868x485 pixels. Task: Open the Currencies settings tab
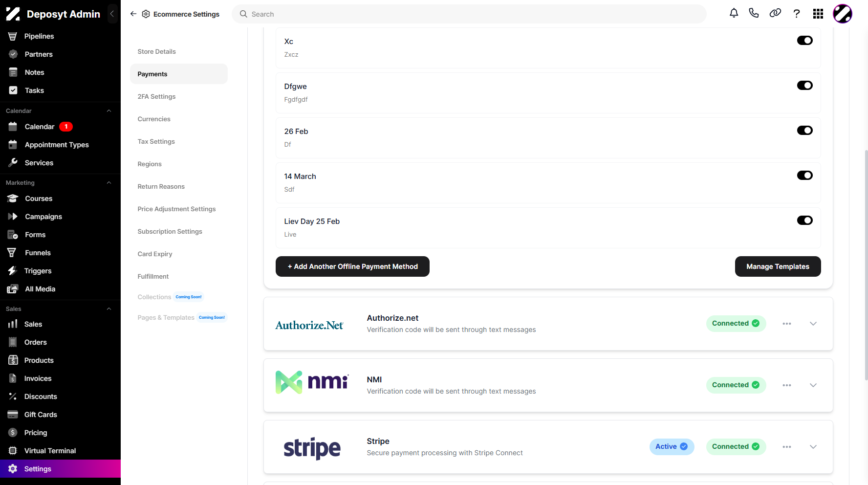coord(179,119)
